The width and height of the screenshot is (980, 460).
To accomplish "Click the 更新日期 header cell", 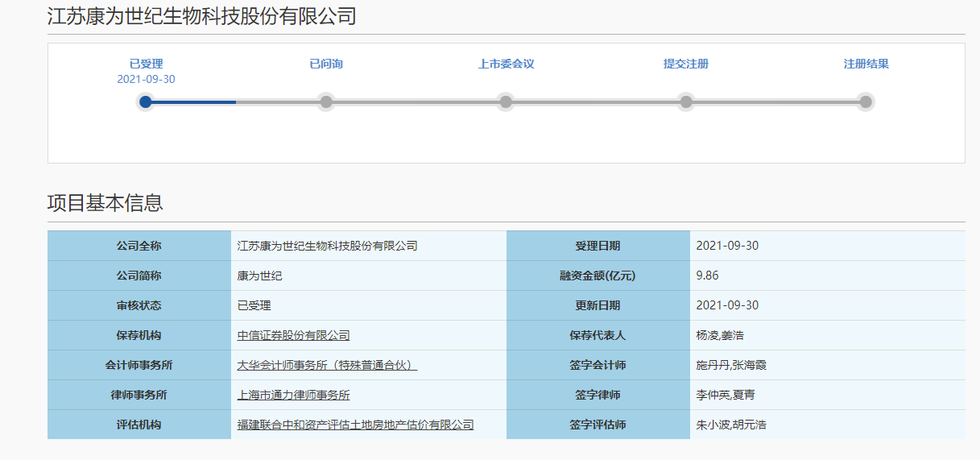I will point(598,305).
